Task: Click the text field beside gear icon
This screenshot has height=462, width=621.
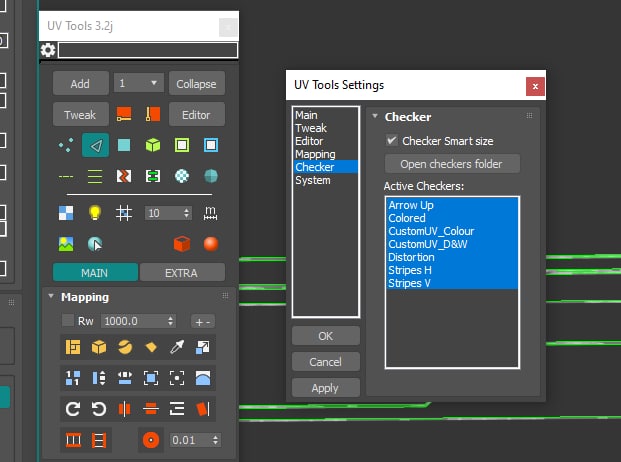Action: [x=148, y=50]
